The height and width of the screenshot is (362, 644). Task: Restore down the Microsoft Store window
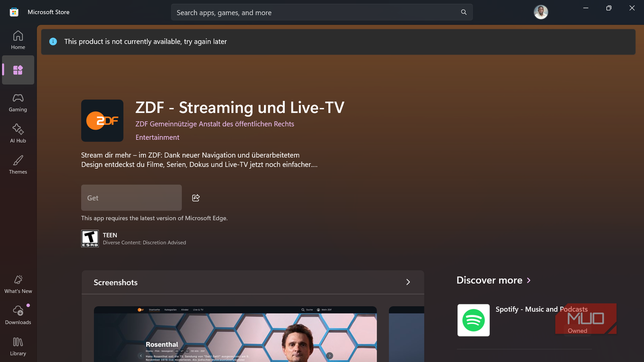coord(609,8)
